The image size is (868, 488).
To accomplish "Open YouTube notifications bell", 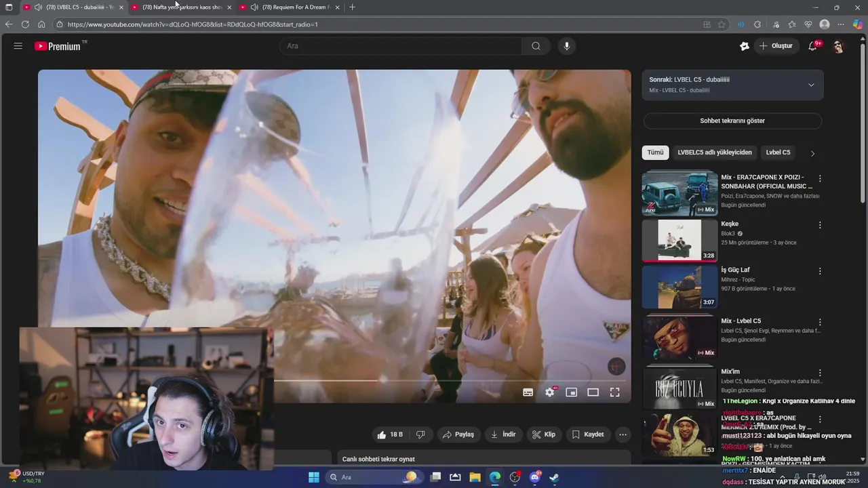I will point(812,46).
